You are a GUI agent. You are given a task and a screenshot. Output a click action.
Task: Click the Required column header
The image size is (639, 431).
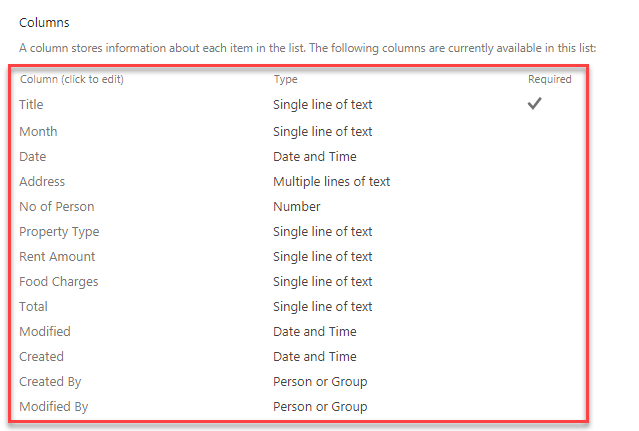[x=549, y=79]
